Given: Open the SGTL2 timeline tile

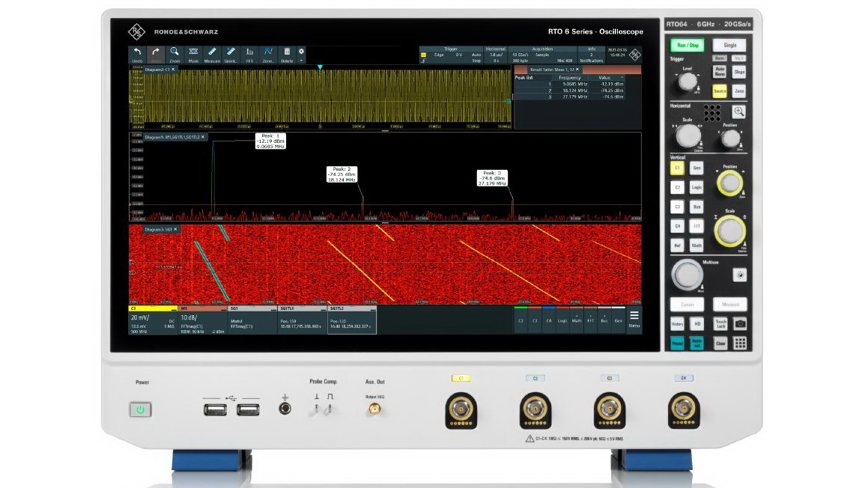Looking at the screenshot, I should (x=352, y=320).
